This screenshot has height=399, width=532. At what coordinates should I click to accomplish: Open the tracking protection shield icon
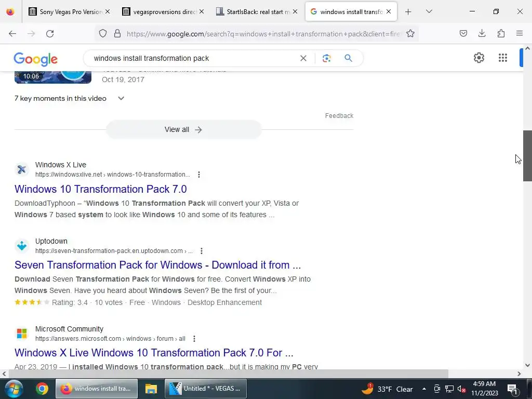click(103, 34)
